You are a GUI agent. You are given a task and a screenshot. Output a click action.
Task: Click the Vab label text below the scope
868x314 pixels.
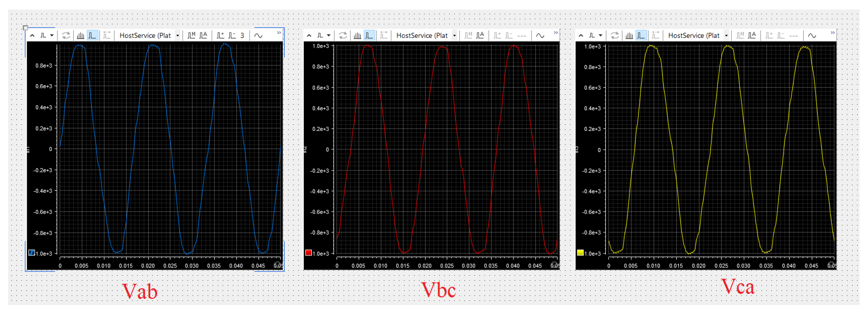point(140,291)
